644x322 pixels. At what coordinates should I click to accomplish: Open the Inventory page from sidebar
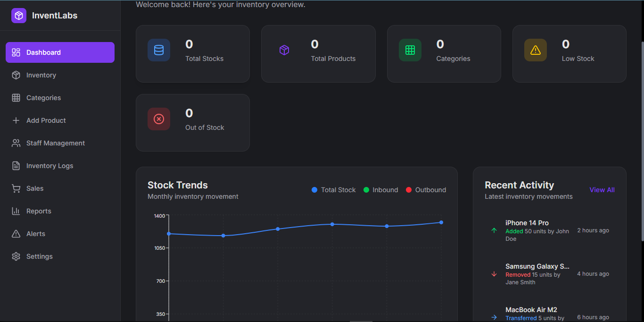coord(41,75)
